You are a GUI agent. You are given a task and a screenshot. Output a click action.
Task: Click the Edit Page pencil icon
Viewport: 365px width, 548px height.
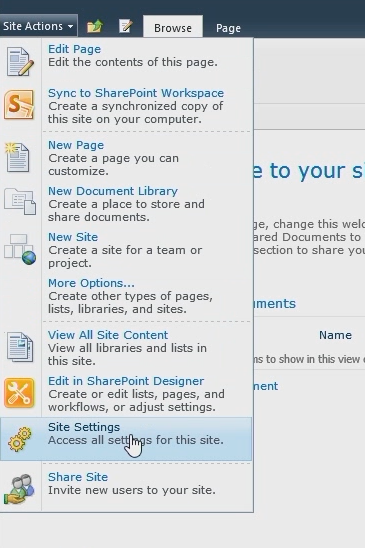pos(20,62)
